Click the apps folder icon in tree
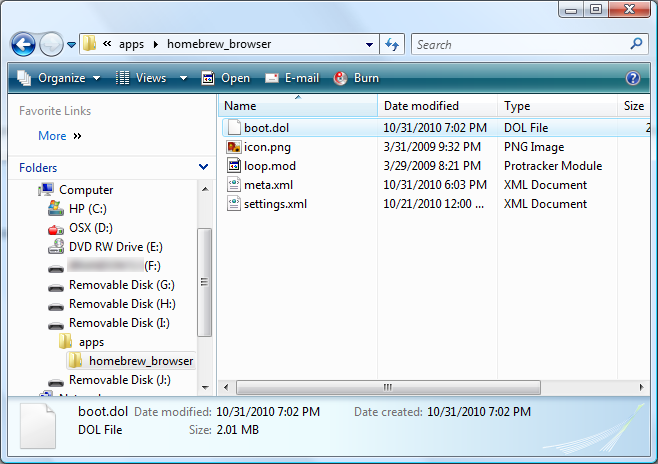658x464 pixels. [65, 341]
